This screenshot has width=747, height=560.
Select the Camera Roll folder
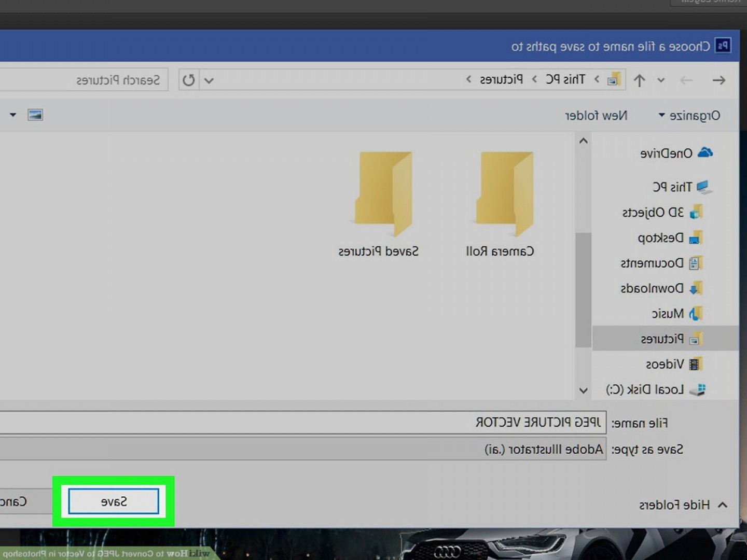point(501,204)
